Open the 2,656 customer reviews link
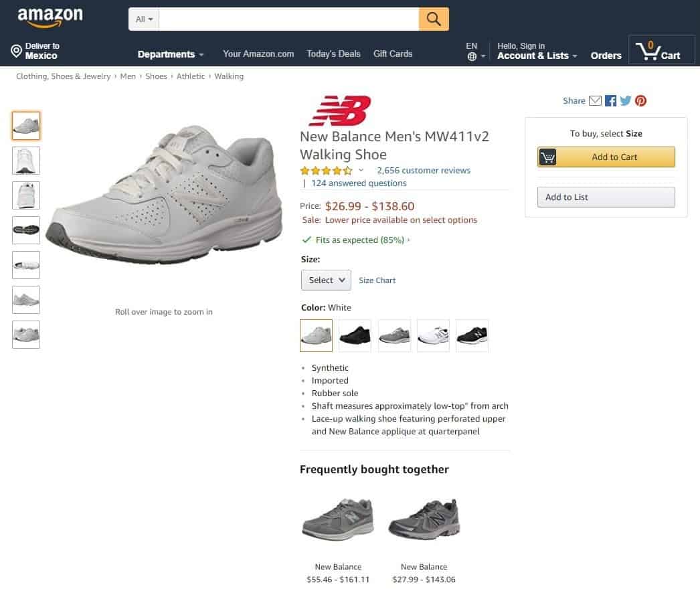 coord(423,171)
